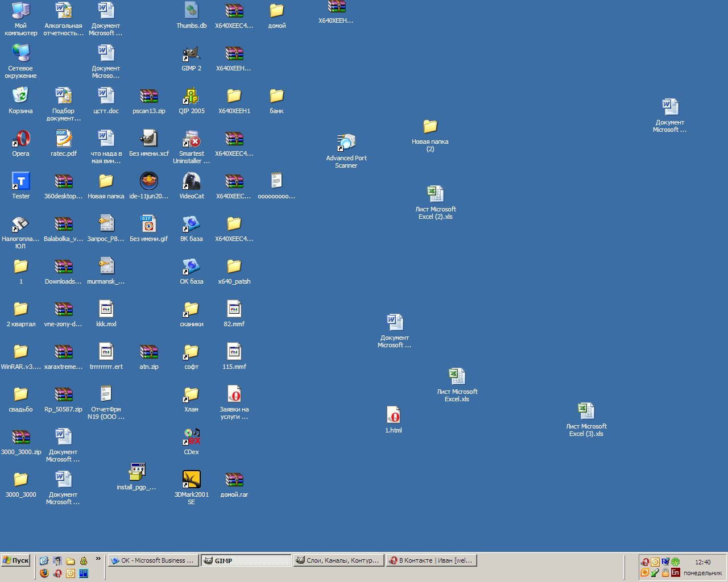Expand the quick launch overflow chevron
This screenshot has height=582, width=728.
98,559
